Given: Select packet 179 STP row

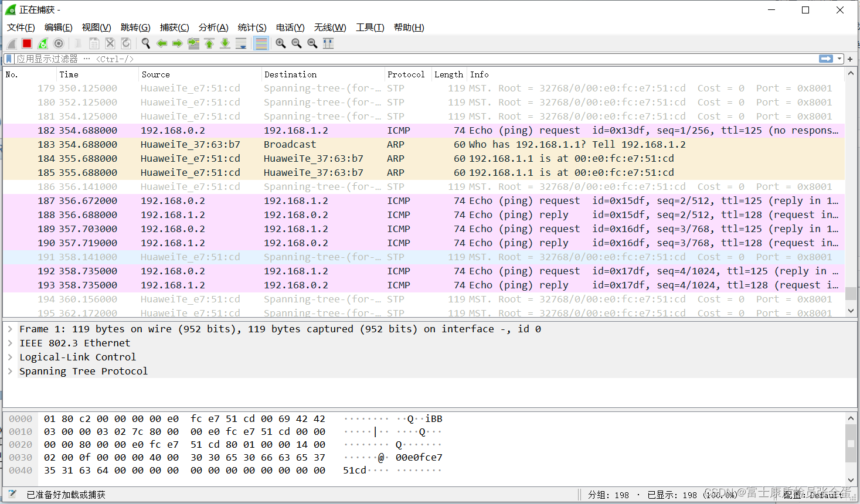Looking at the screenshot, I should pyautogui.click(x=424, y=88).
